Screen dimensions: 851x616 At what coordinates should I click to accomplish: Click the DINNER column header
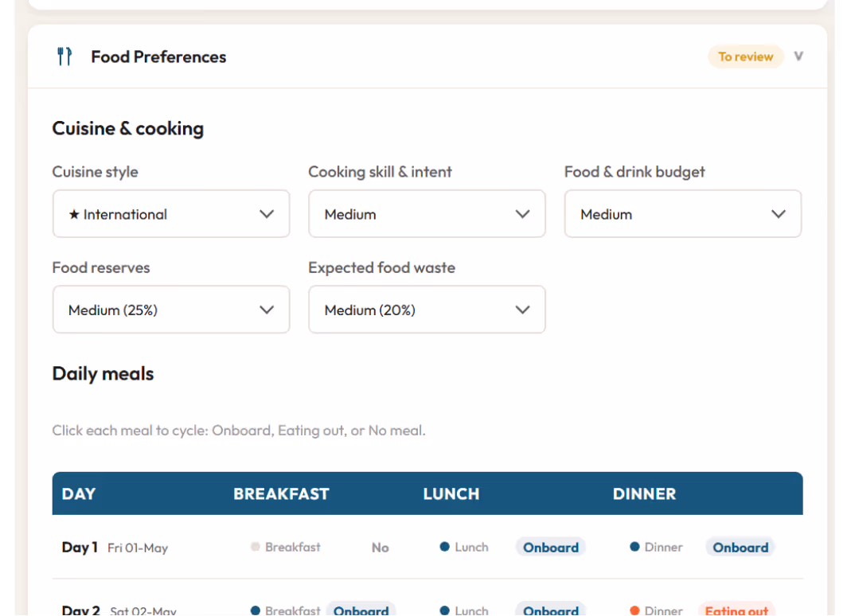point(644,494)
